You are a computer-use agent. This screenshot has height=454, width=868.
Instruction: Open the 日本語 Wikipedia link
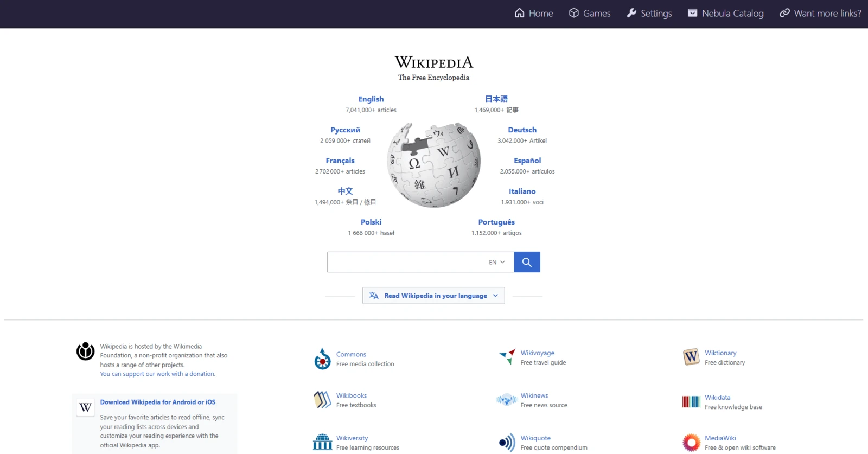(496, 99)
